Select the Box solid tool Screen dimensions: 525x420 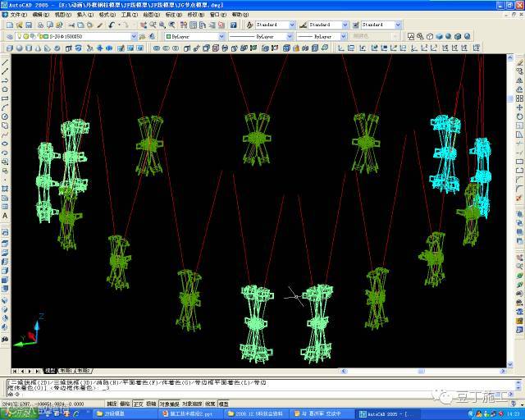tap(10, 48)
